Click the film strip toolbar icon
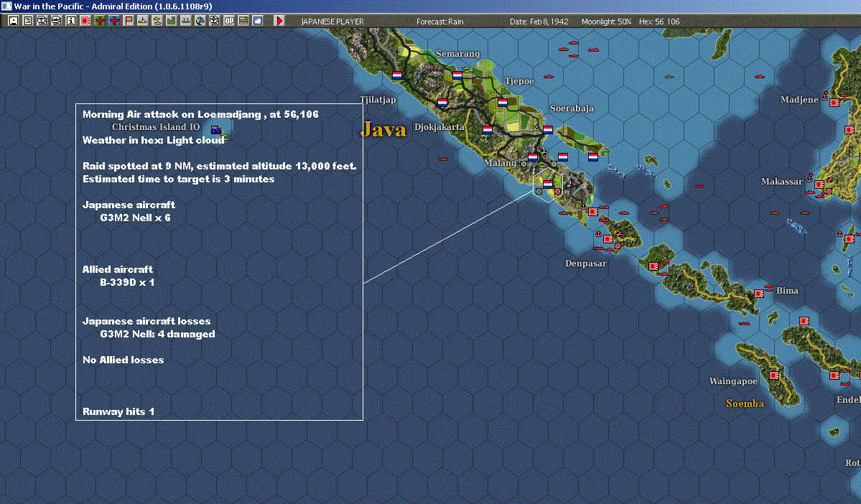The width and height of the screenshot is (861, 504). pos(243,21)
